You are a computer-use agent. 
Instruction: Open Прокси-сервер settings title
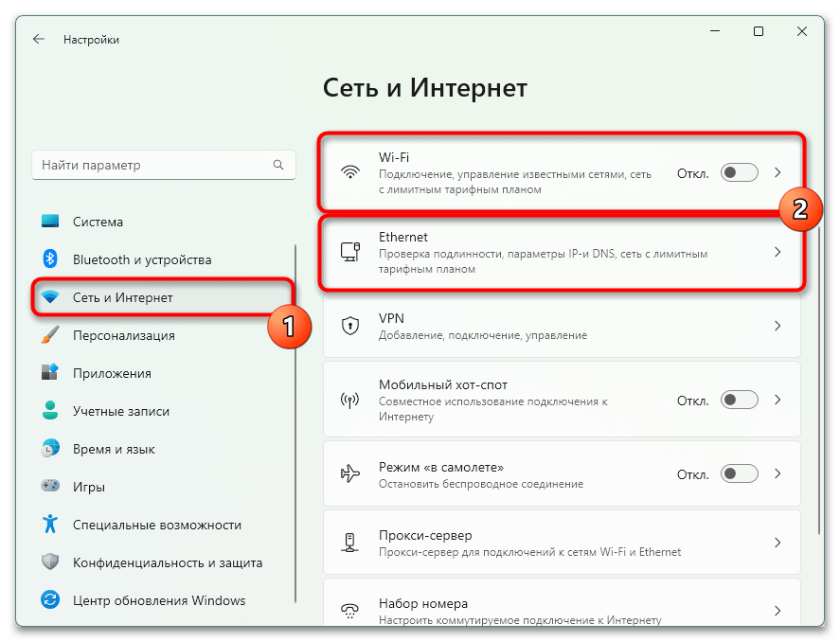(x=425, y=535)
